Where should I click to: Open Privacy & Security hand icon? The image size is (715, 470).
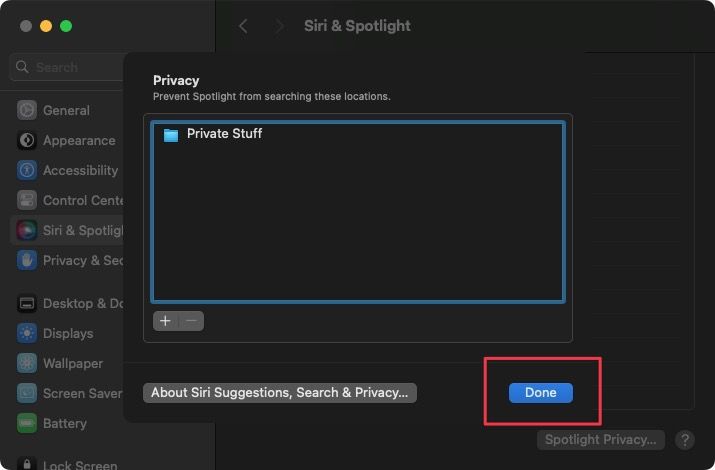tap(26, 260)
